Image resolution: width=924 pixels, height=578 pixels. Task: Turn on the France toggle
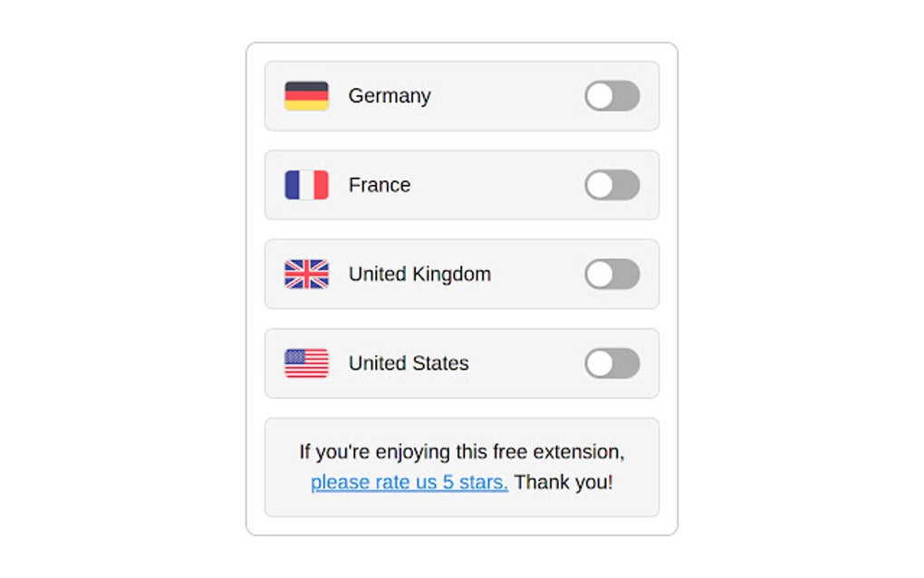(x=611, y=185)
